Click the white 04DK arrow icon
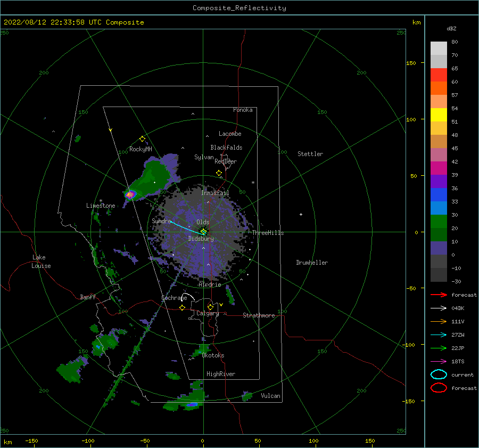The image size is (479, 448). [439, 308]
